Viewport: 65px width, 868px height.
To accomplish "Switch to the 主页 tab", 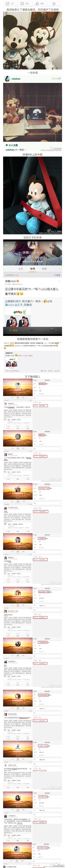I will [x=21, y=269].
